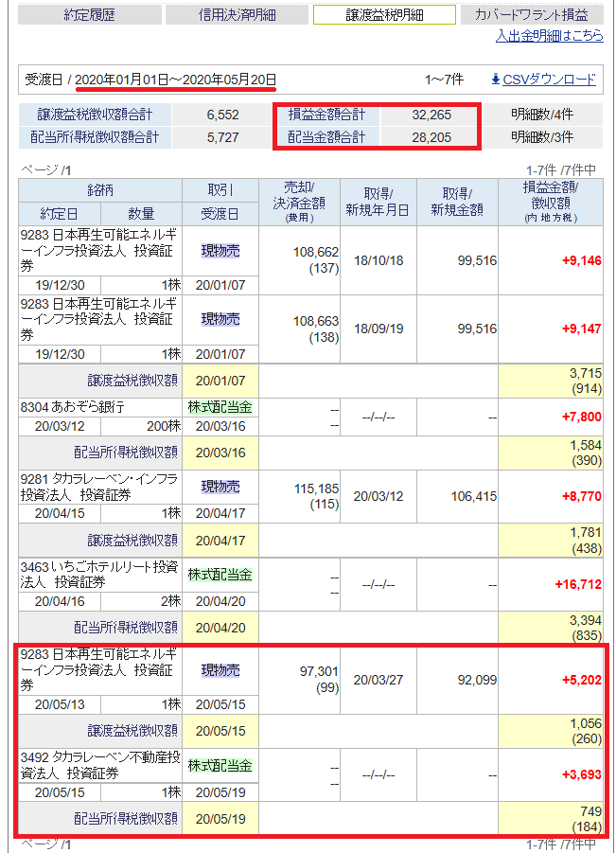
Task: Click 現物売 label in 20/05/13 trade row
Action: click(x=220, y=671)
